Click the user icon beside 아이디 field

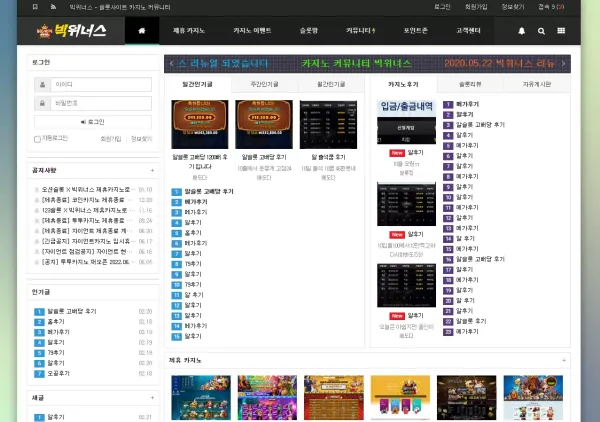tap(42, 85)
